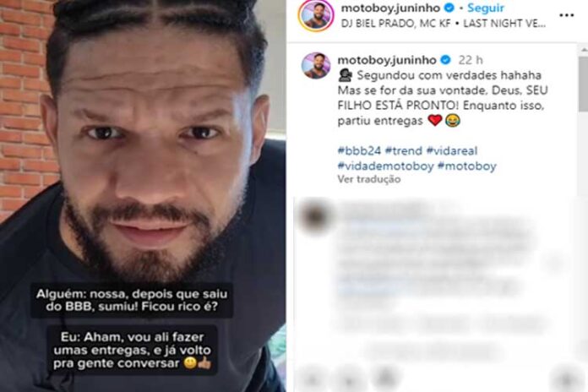The height and width of the screenshot is (392, 588).
Task: Click the verified badge beside header username
Action: 449,8
